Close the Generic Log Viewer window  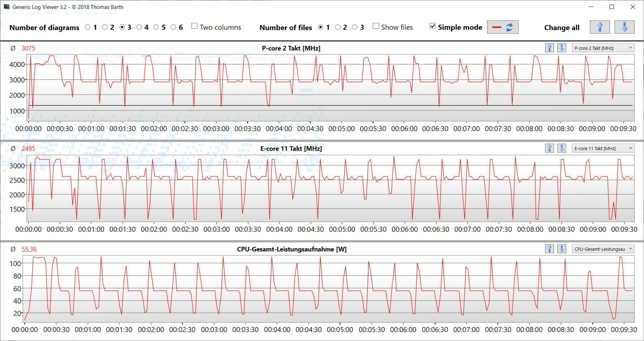pyautogui.click(x=633, y=7)
